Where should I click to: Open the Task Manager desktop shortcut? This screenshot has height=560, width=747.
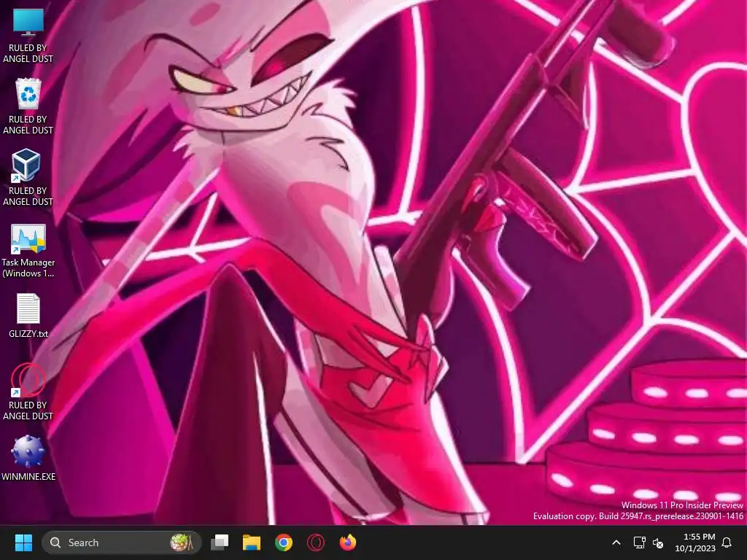(28, 238)
